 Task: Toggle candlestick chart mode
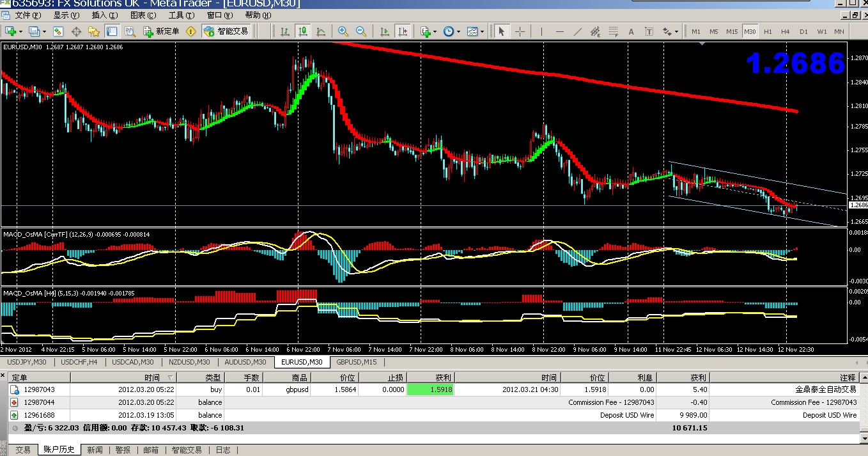(x=302, y=31)
